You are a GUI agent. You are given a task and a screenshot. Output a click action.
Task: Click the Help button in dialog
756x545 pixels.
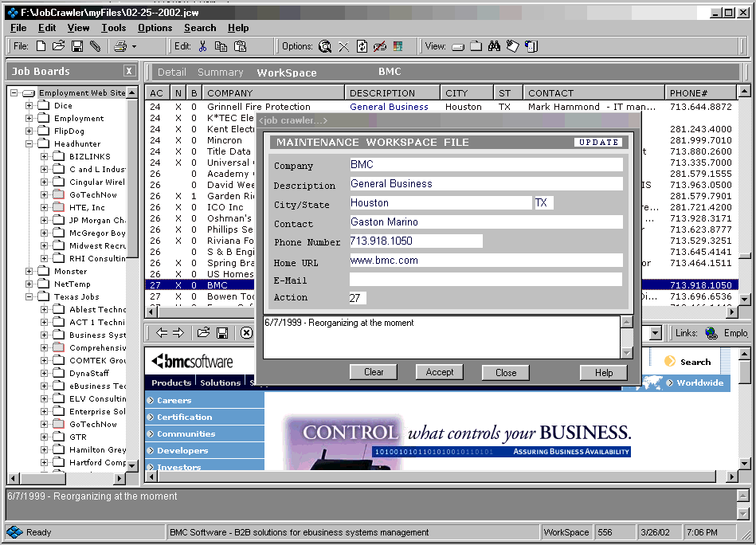coord(604,372)
